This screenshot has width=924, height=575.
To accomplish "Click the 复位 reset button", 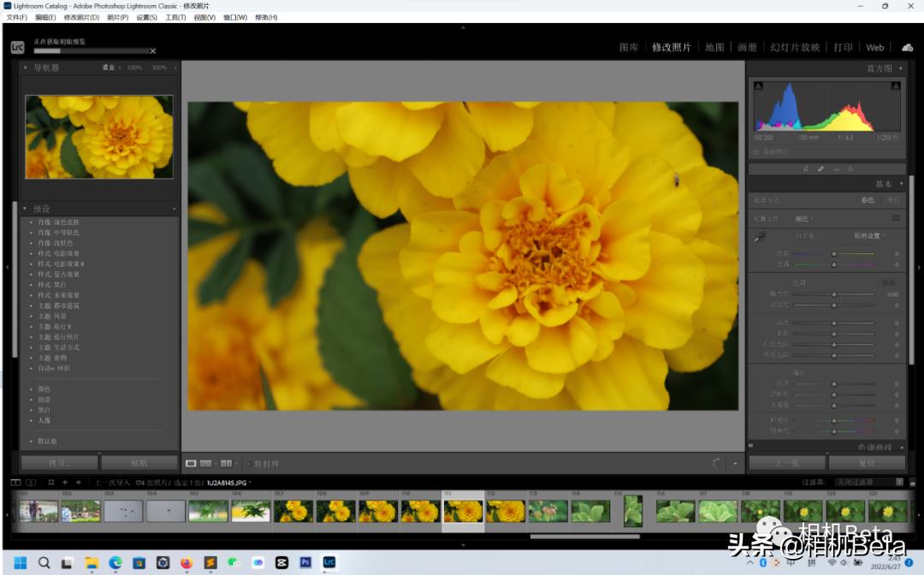I will (866, 463).
